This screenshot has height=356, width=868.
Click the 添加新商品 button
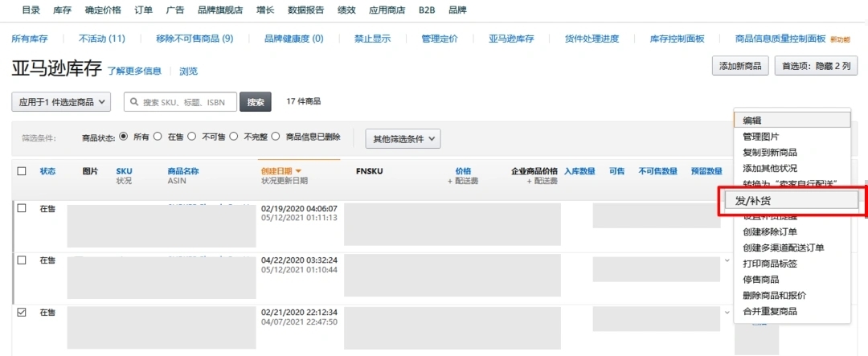740,66
